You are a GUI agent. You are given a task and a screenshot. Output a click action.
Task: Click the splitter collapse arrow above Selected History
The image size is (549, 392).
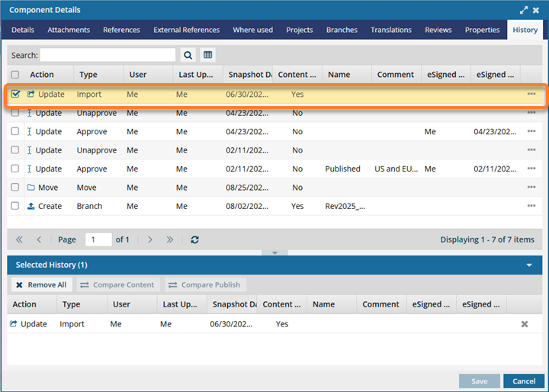coord(274,252)
